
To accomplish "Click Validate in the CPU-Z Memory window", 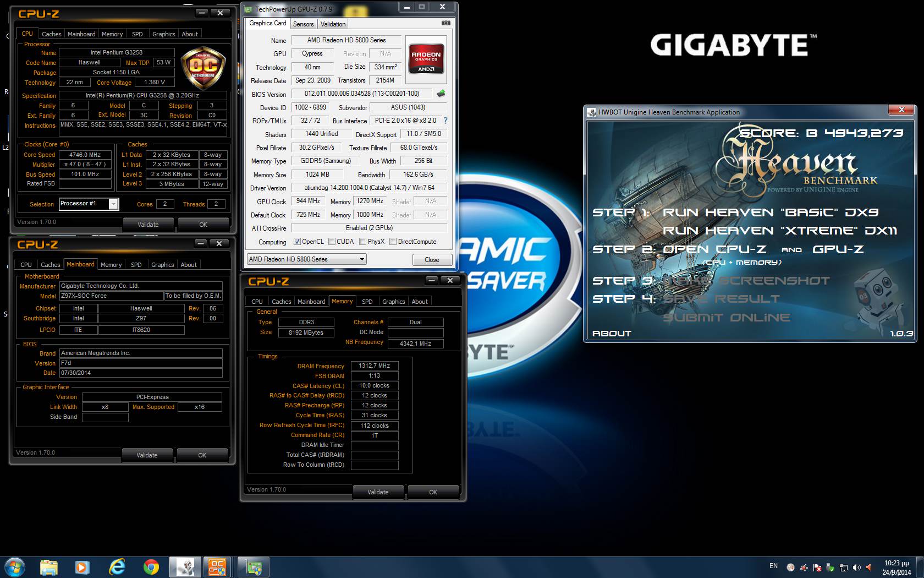I will click(x=378, y=492).
